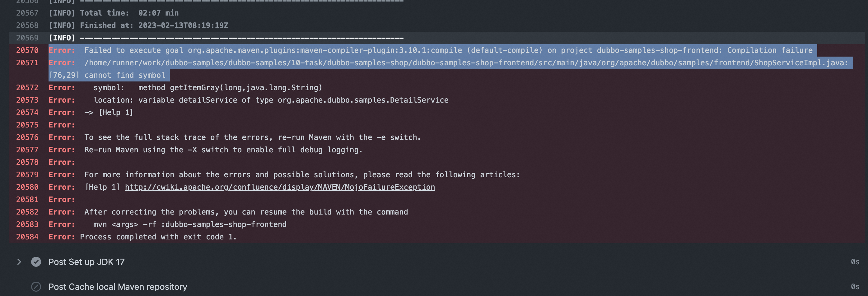Select log line number 20580
The image size is (868, 296).
point(27,187)
